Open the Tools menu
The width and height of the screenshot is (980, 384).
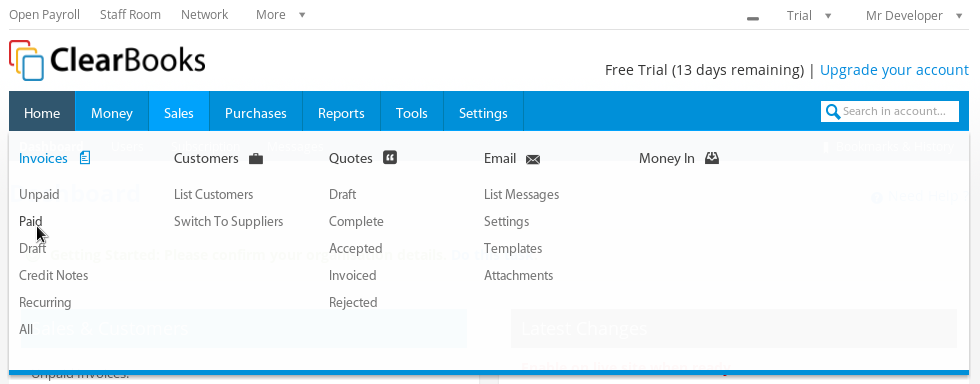[x=412, y=113]
